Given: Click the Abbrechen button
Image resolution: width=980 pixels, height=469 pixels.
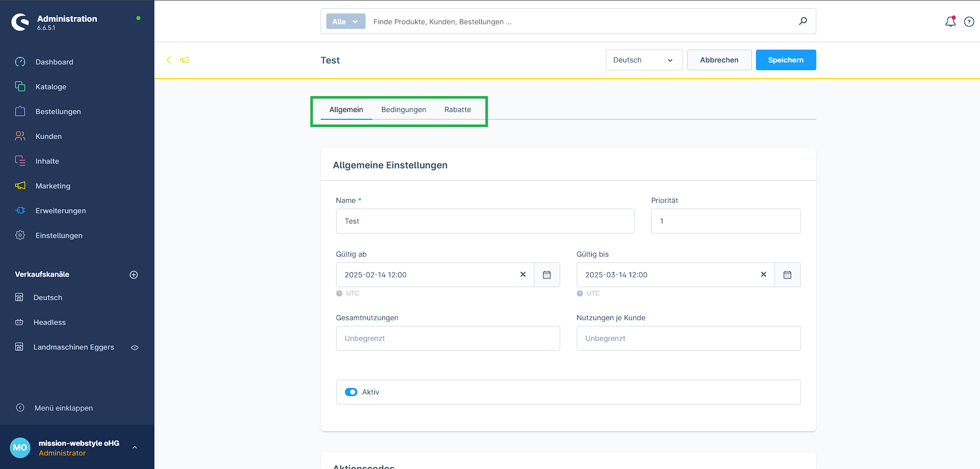Looking at the screenshot, I should coord(719,60).
